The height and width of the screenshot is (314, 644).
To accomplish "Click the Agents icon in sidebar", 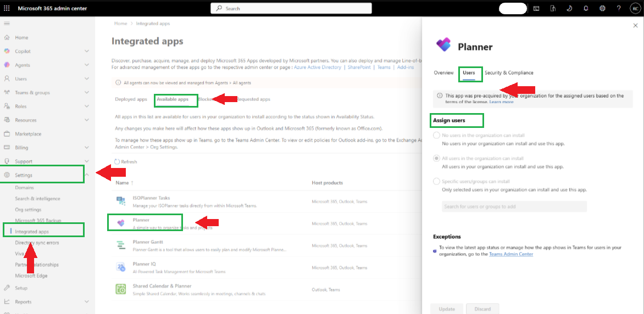I will [7, 65].
